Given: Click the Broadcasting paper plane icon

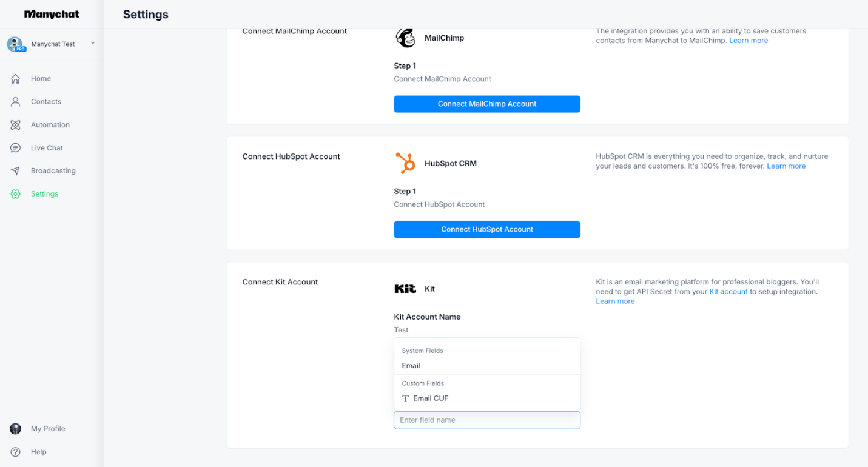Looking at the screenshot, I should click(16, 171).
